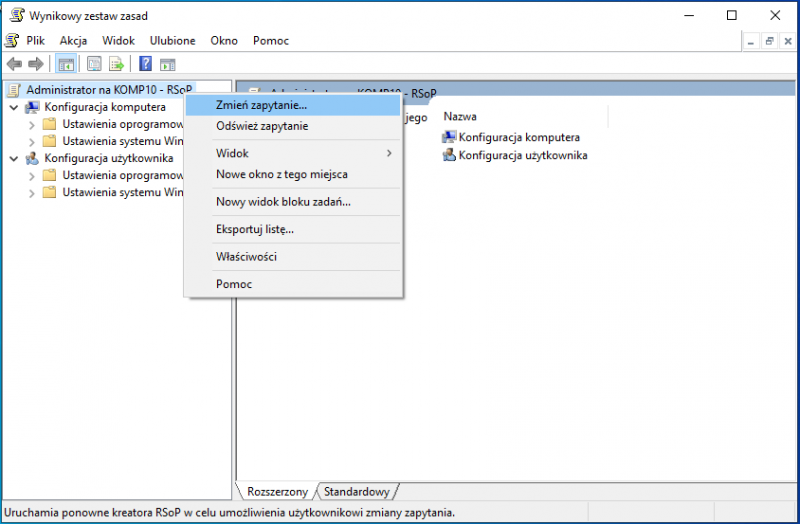
Task: Expand Ustawienia oprogramowania under Konfiguracja komputera
Action: 32,124
